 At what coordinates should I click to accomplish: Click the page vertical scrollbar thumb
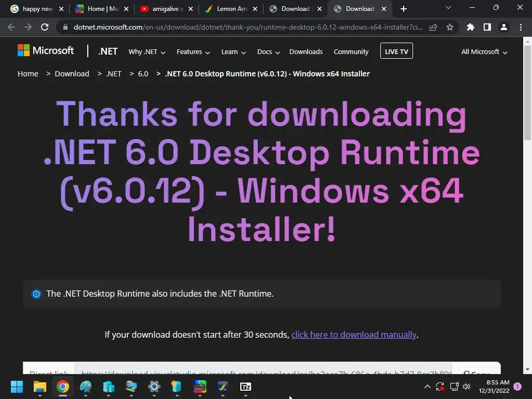(x=527, y=92)
